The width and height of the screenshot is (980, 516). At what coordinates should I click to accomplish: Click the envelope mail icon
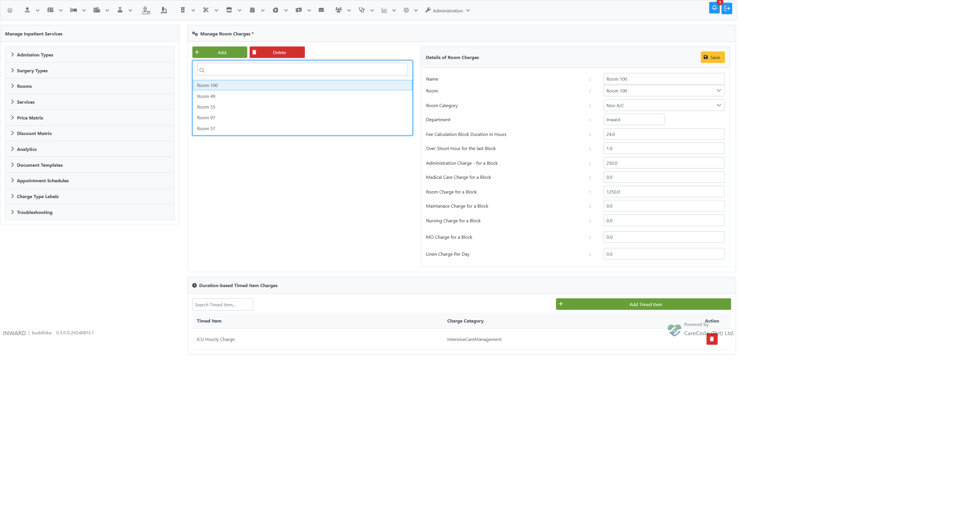coord(321,10)
